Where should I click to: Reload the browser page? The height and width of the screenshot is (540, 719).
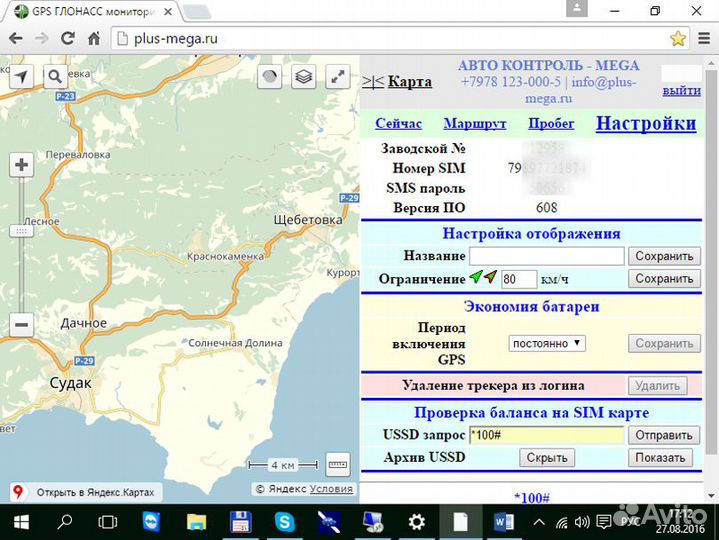(68, 39)
